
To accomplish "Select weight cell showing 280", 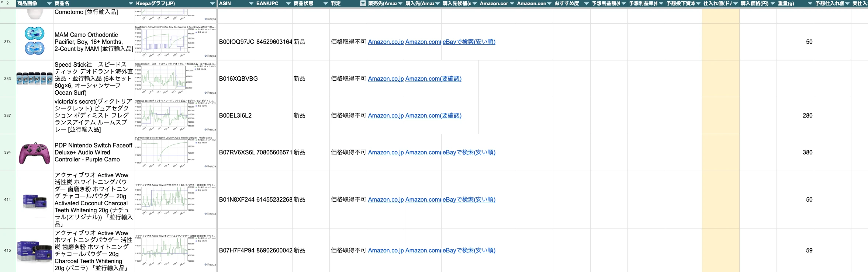I will point(795,116).
